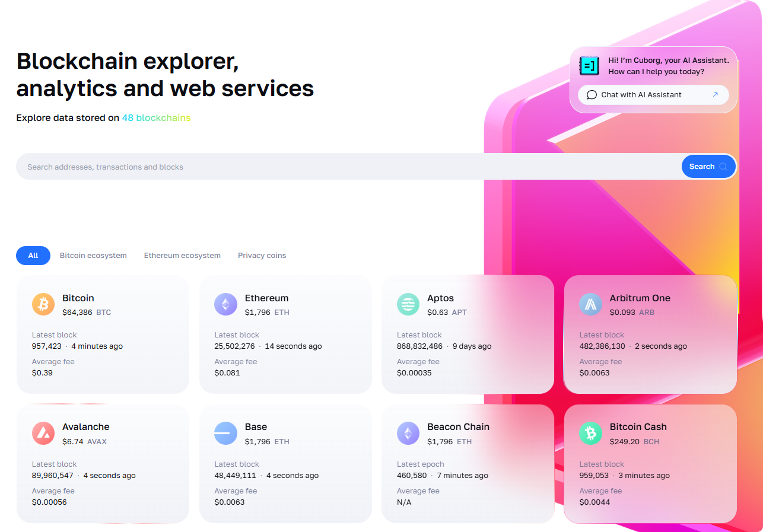Switch to Bitcoin ecosystem tab

coord(93,256)
